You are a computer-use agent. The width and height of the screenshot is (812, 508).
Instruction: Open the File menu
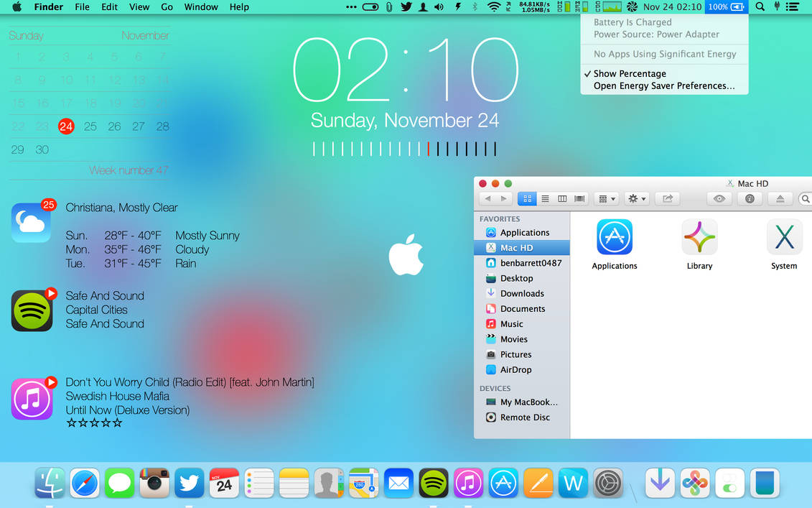pos(82,6)
